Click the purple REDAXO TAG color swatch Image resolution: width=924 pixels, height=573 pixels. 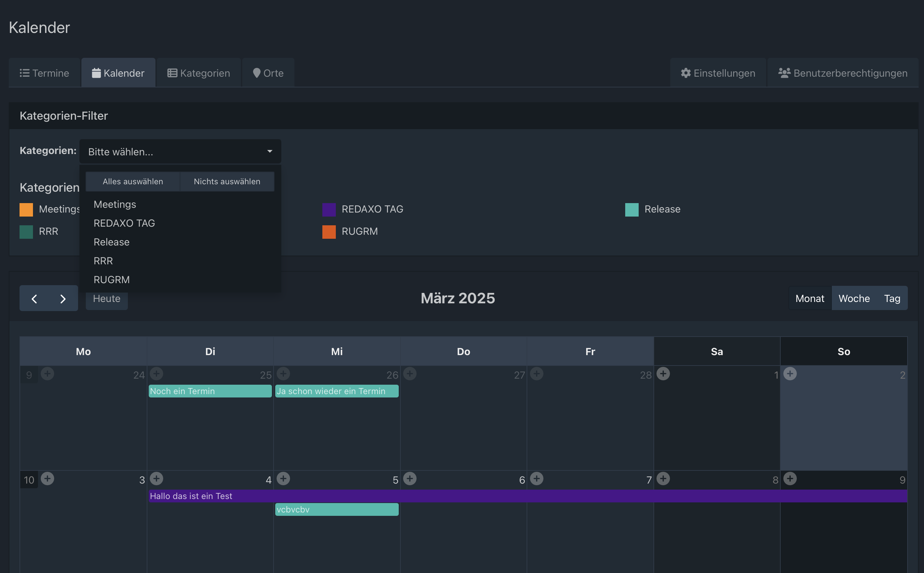pyautogui.click(x=329, y=209)
